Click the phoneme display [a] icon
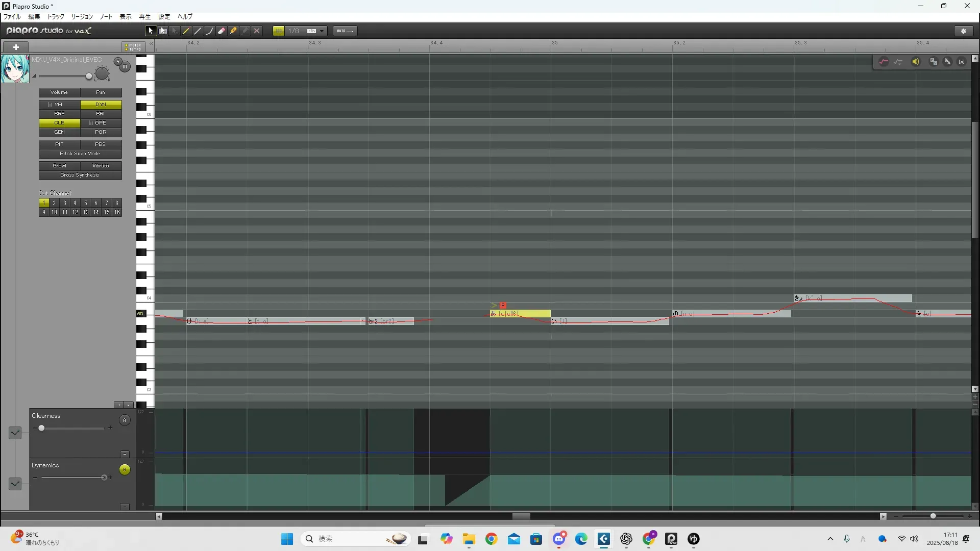 pyautogui.click(x=962, y=62)
